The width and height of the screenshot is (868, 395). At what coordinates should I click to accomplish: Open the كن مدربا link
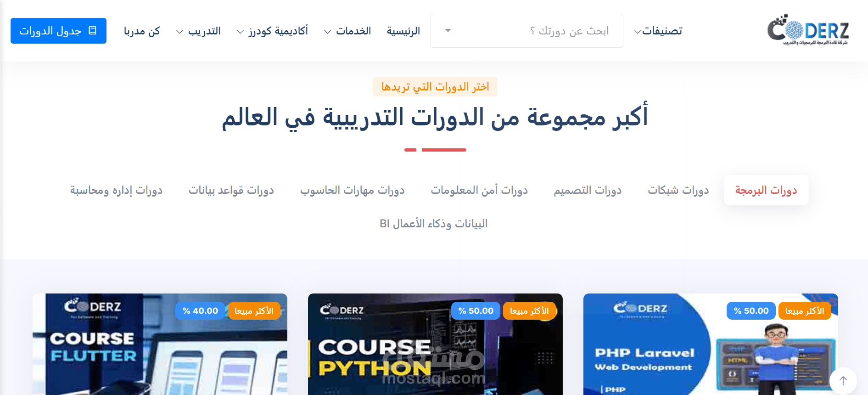[x=142, y=31]
